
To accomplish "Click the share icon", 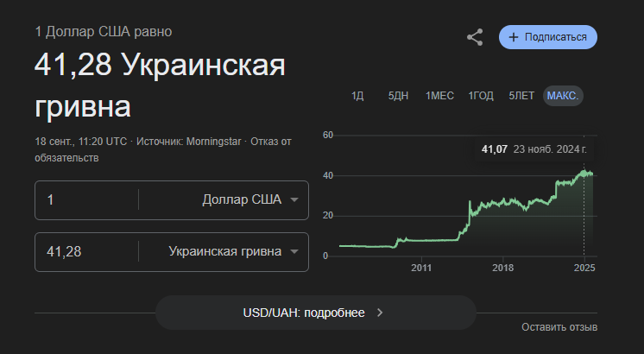I will click(475, 37).
